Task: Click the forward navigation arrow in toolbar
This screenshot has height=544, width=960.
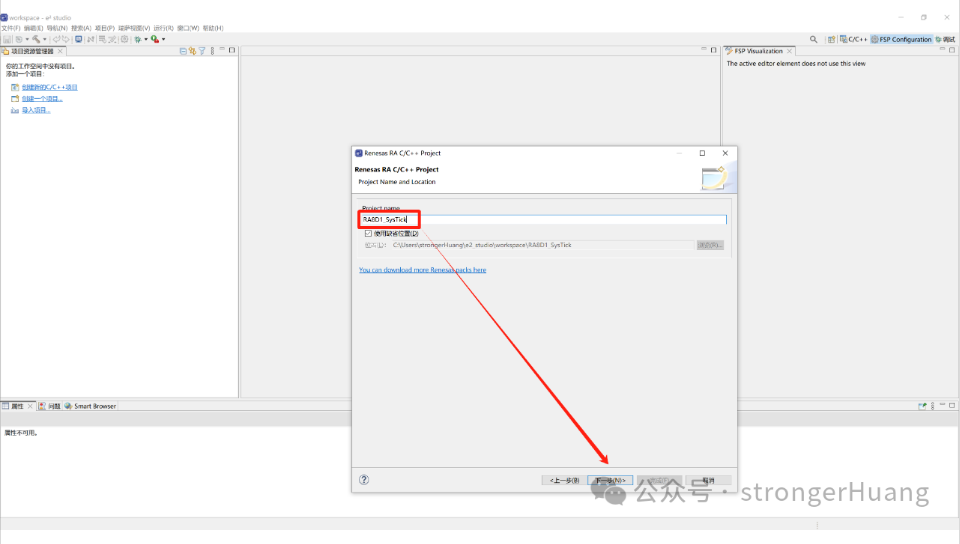Action: 66,39
